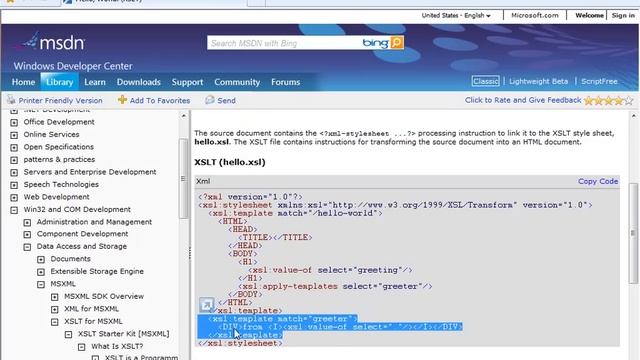Open the Forums tab

coord(286,82)
